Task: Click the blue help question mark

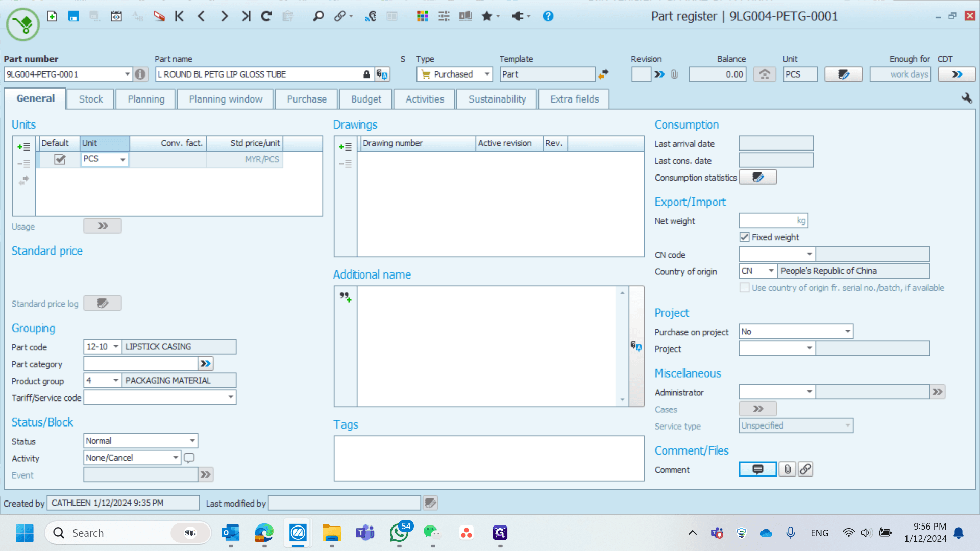Action: click(548, 16)
